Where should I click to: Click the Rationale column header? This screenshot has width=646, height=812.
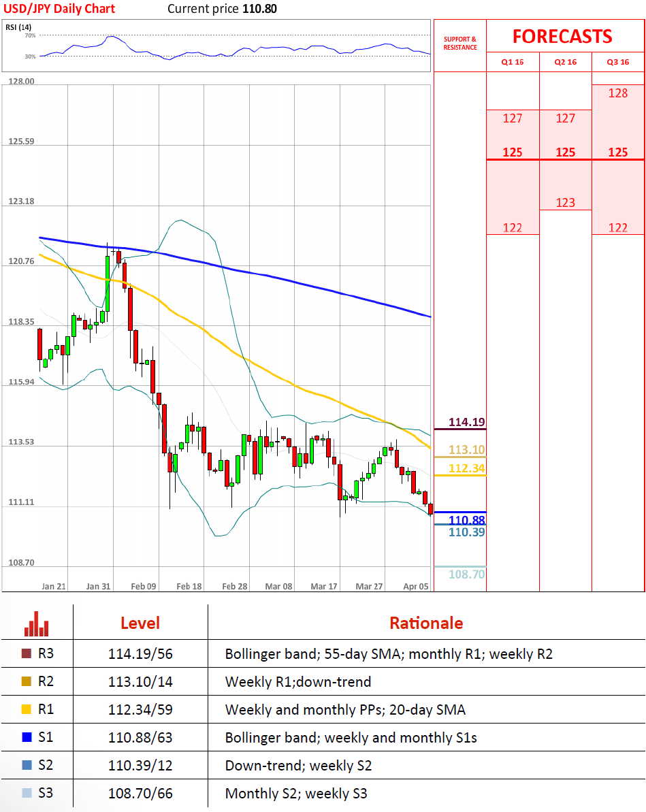(x=426, y=623)
